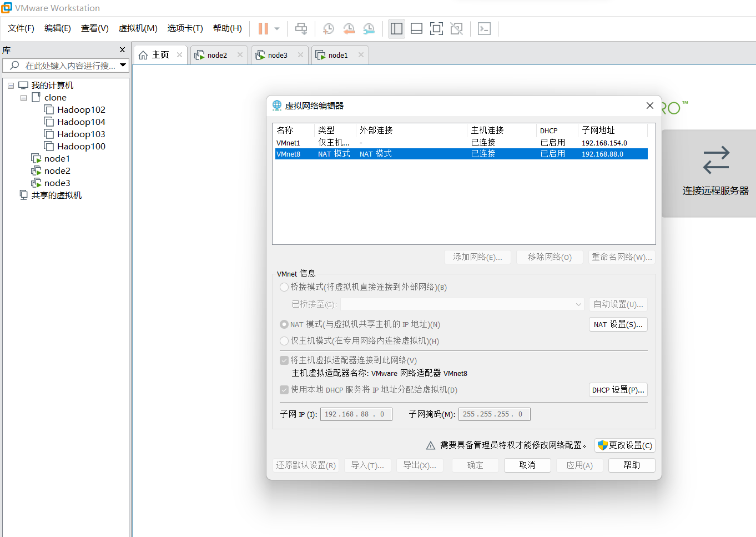The width and height of the screenshot is (756, 537).
Task: Open the 文件(F) menu
Action: tap(21, 28)
